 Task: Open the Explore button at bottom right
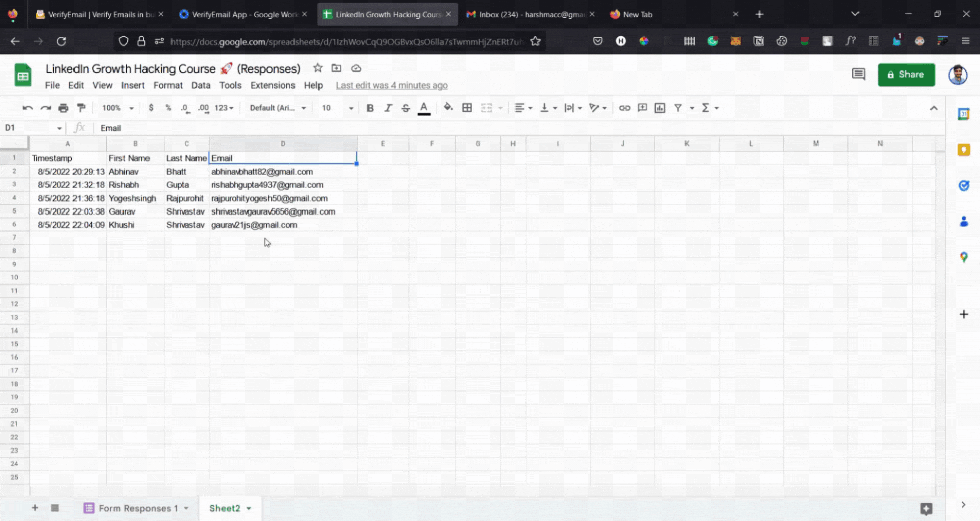coord(926,508)
